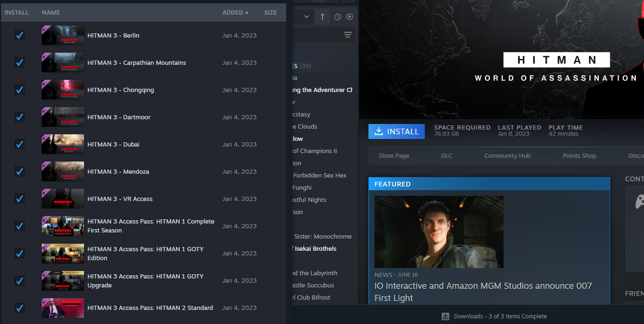Uncheck install for HITMAN 3 - Berlin

[19, 35]
